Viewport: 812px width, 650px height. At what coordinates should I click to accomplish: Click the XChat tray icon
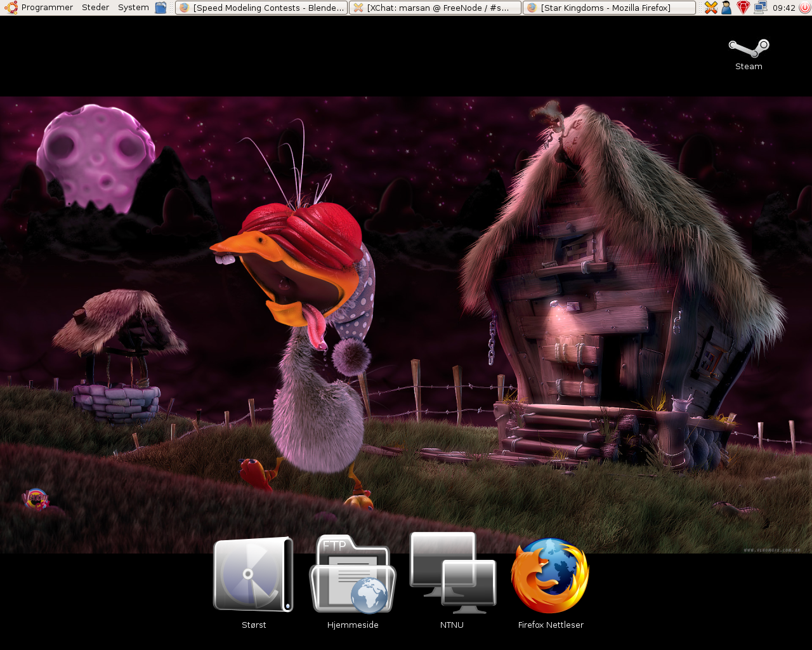[711, 8]
